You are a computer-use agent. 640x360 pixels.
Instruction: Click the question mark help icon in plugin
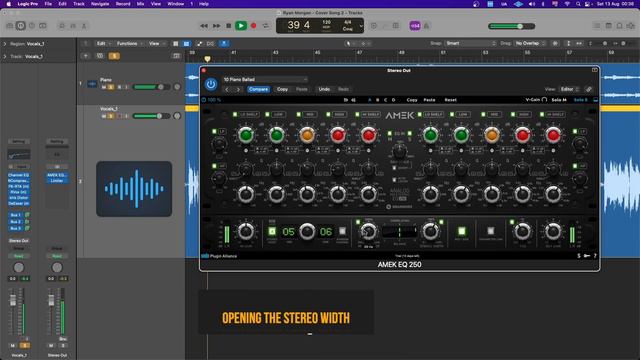pos(595,256)
